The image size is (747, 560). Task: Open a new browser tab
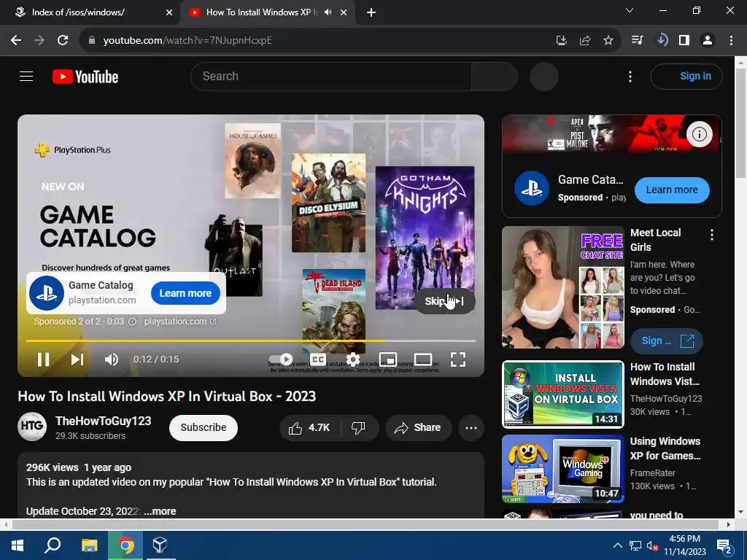371,12
